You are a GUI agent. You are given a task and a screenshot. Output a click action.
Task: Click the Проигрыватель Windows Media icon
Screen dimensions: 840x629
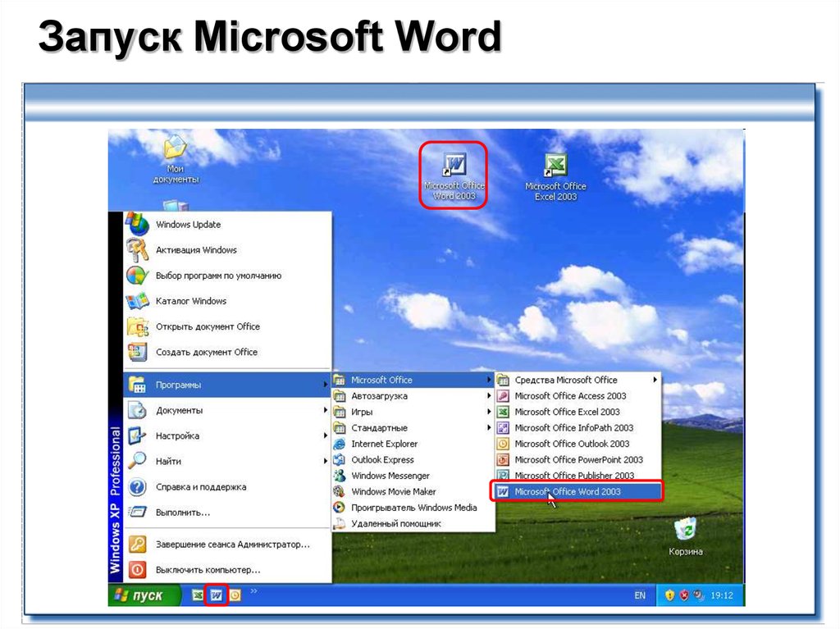(340, 508)
